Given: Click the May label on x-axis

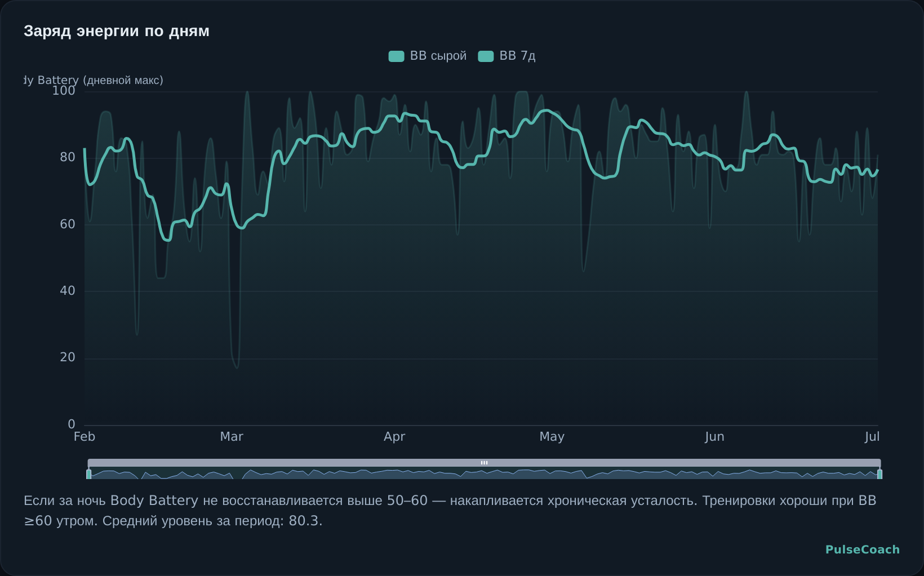Looking at the screenshot, I should [552, 437].
